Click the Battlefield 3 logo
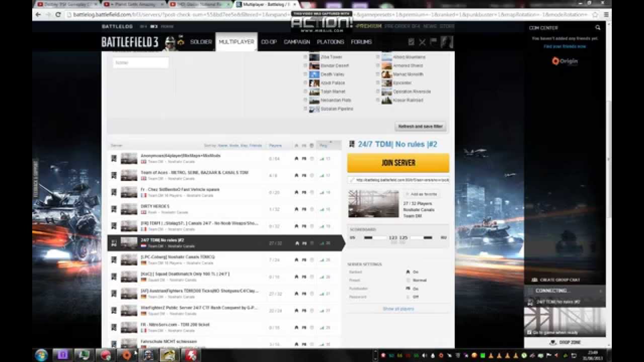 (x=130, y=42)
